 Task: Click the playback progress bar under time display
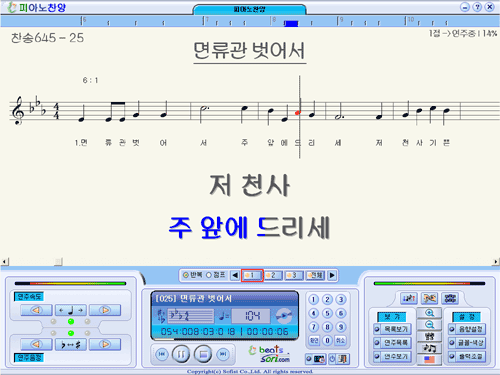click(224, 339)
